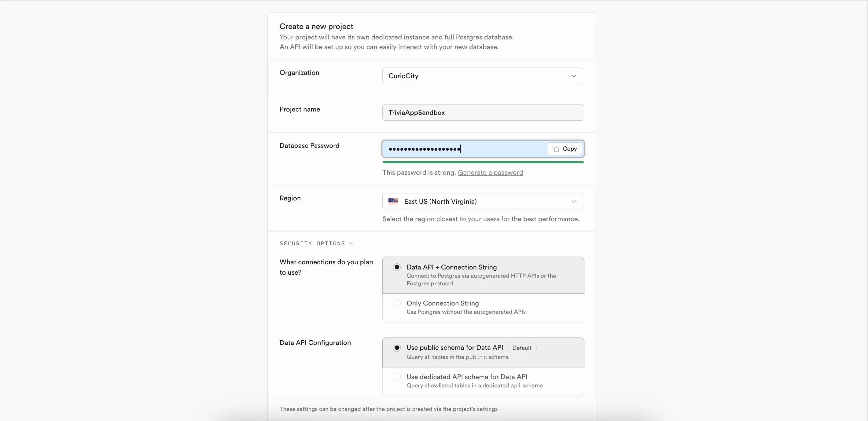Image resolution: width=868 pixels, height=421 pixels.
Task: Click Generate a password link
Action: click(490, 172)
